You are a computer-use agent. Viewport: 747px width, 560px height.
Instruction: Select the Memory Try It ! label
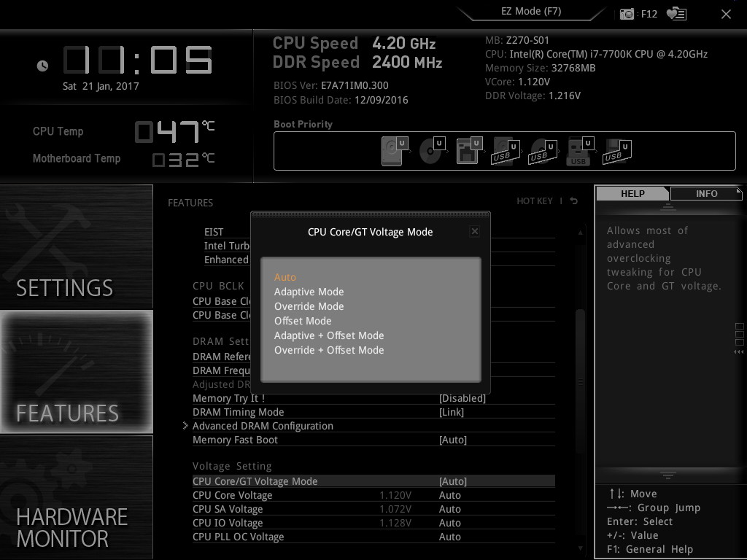(228, 398)
